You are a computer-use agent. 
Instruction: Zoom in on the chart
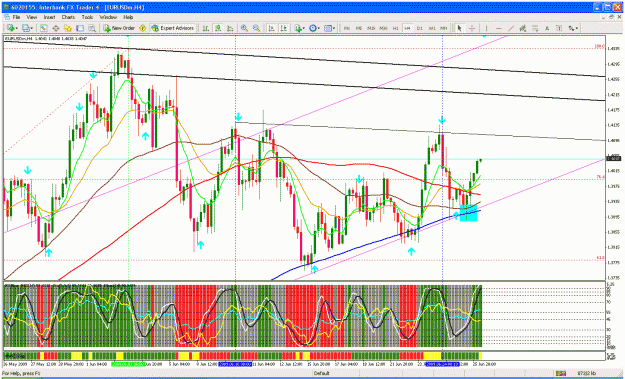coord(244,28)
